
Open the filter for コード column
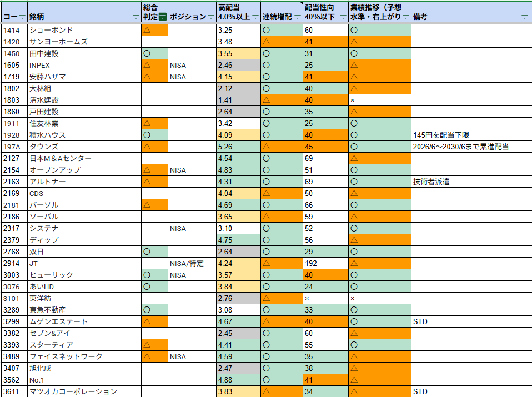coord(22,17)
